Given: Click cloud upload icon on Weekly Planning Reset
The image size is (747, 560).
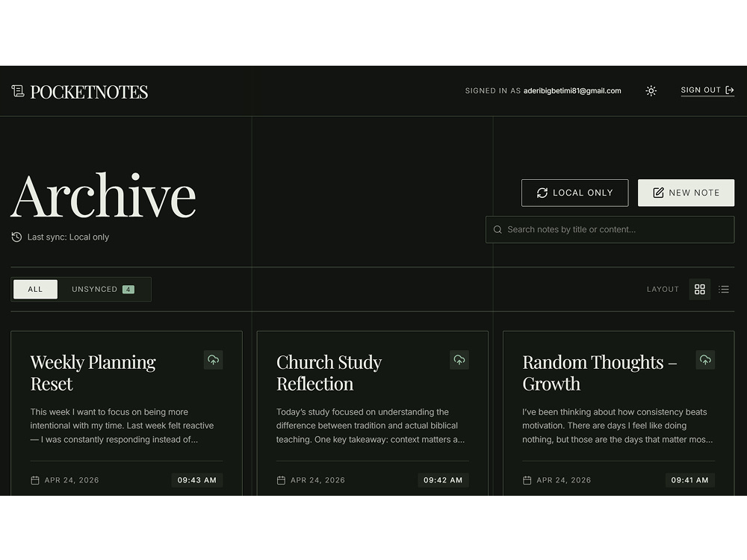Looking at the screenshot, I should pyautogui.click(x=214, y=360).
